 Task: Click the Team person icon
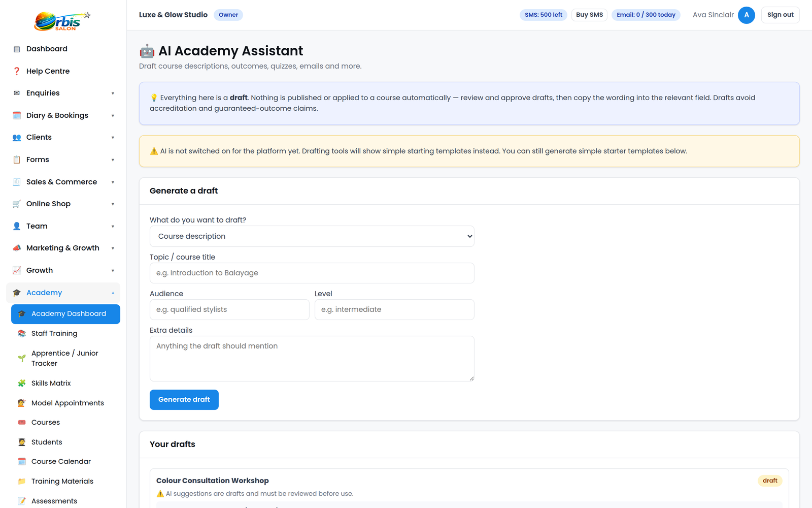(x=17, y=226)
